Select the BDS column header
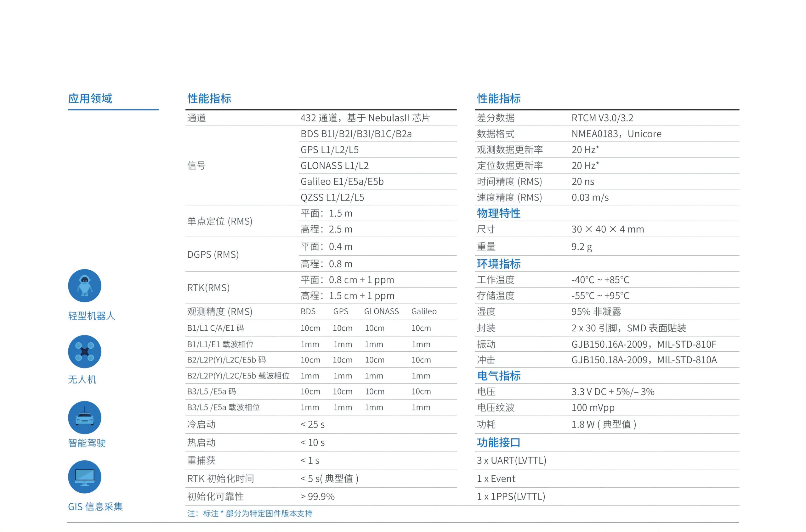Screen dimensions: 806x532 [x=307, y=311]
